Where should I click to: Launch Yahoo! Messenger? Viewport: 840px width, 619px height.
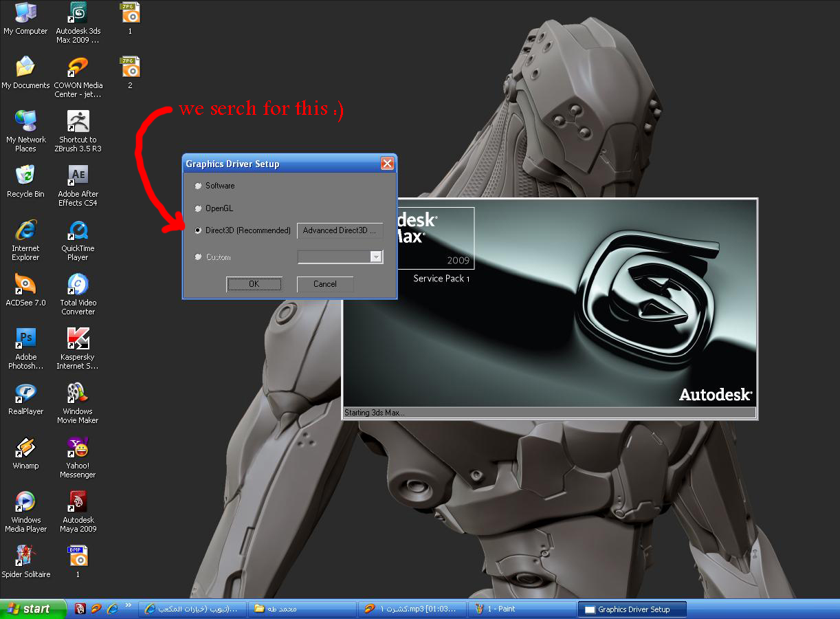(78, 457)
